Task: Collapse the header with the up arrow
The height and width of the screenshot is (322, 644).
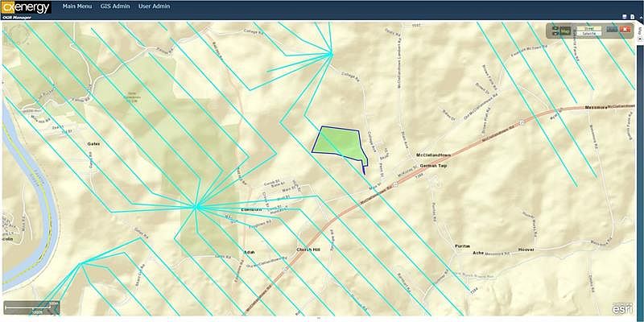Action: (x=641, y=17)
